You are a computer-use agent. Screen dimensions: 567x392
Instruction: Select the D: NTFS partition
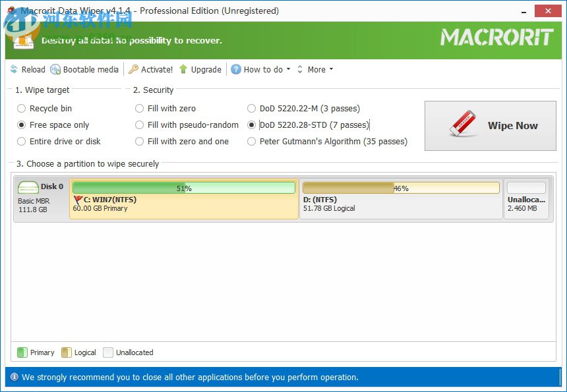coord(400,195)
